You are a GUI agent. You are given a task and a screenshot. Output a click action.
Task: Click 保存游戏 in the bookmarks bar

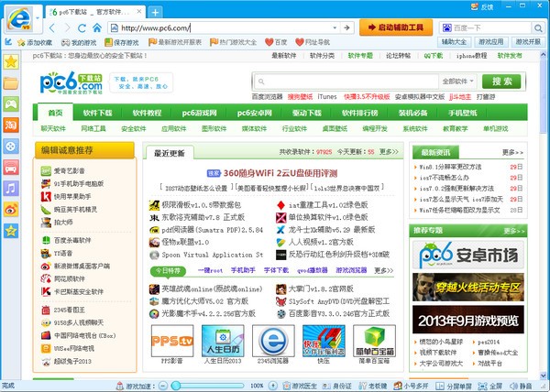[x=122, y=42]
